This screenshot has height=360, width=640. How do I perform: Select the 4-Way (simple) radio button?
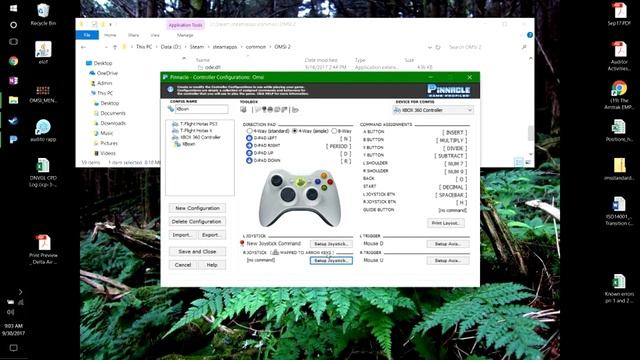[x=295, y=131]
